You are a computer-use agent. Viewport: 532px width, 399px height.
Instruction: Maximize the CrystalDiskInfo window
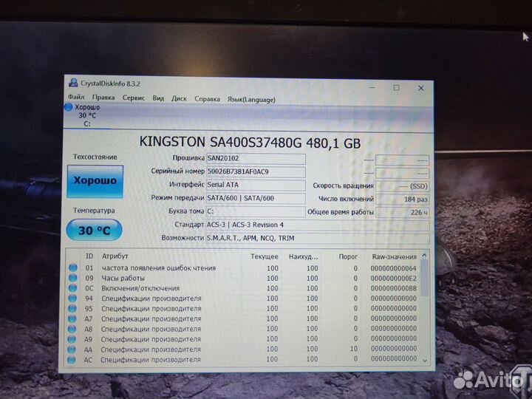[396, 87]
